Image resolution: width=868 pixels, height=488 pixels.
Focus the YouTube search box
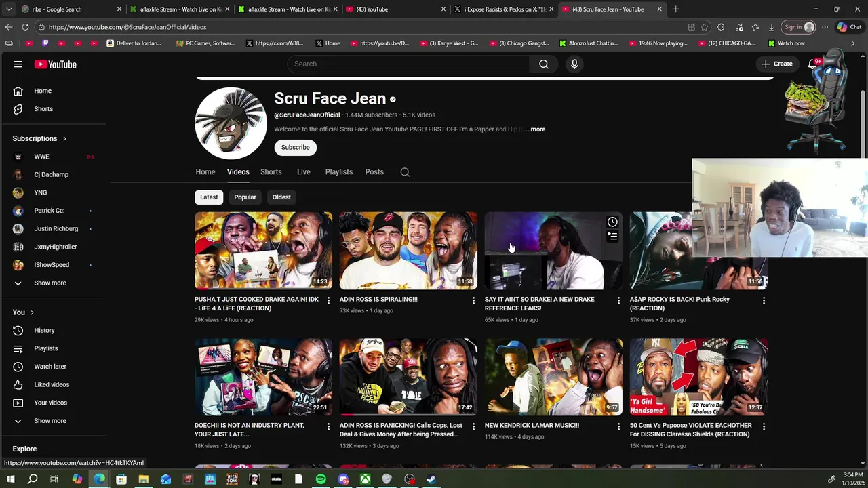pos(408,64)
